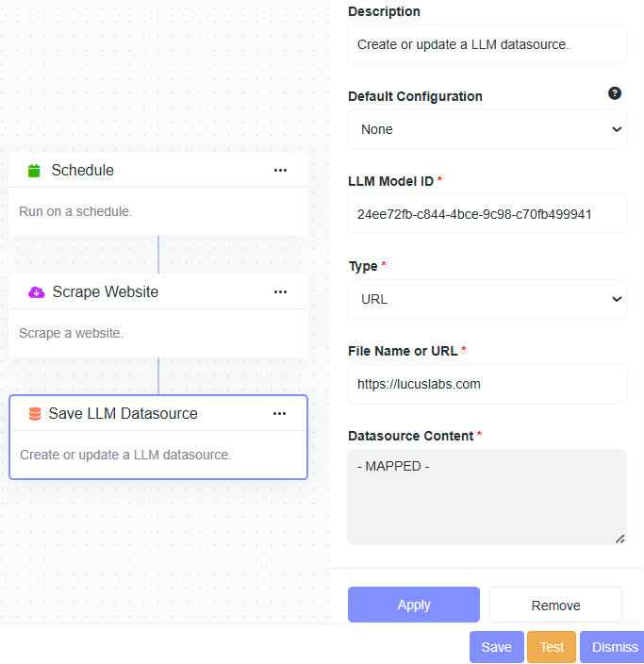Click the LLM Model ID input field

click(x=487, y=214)
